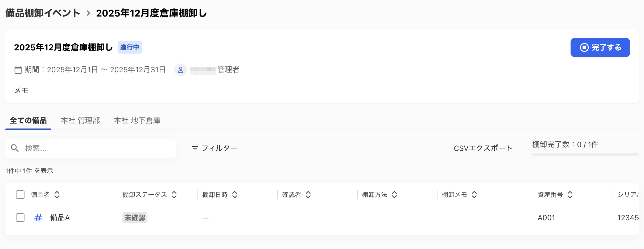This screenshot has width=644, height=249.
Task: Sort by 資産番号 using its sort icon
Action: pyautogui.click(x=570, y=195)
